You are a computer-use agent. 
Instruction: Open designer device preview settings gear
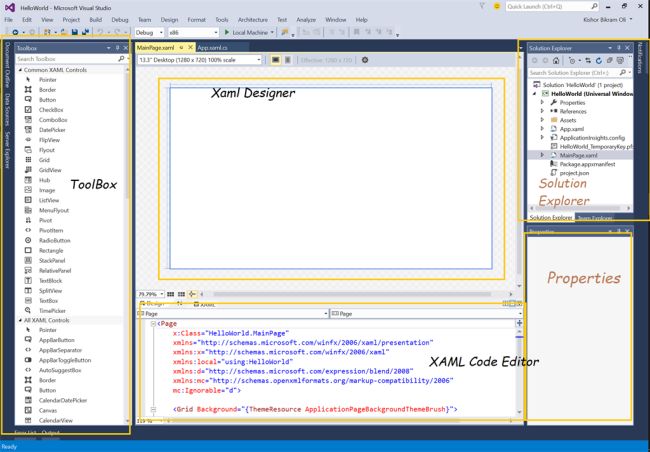coord(365,59)
